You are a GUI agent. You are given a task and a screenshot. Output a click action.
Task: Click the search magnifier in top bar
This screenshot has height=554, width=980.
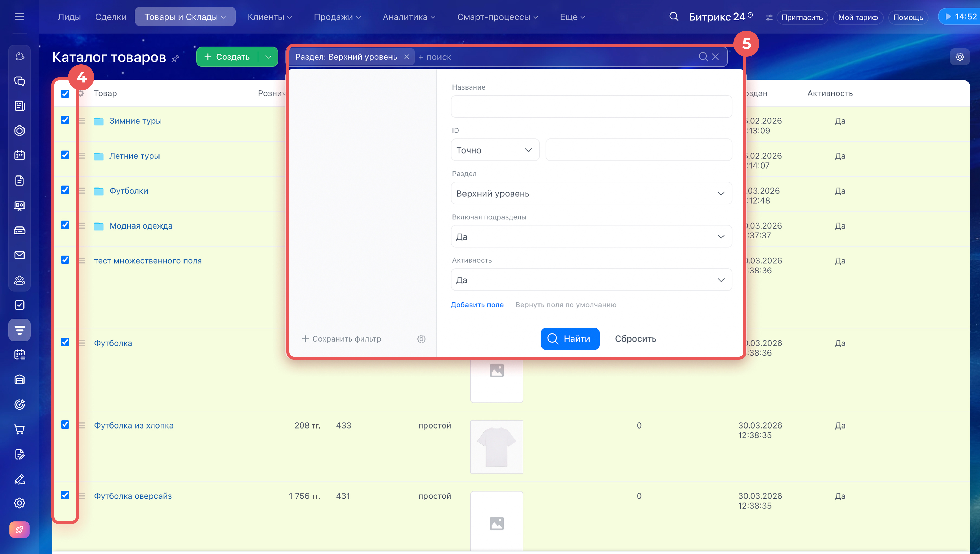(x=673, y=16)
